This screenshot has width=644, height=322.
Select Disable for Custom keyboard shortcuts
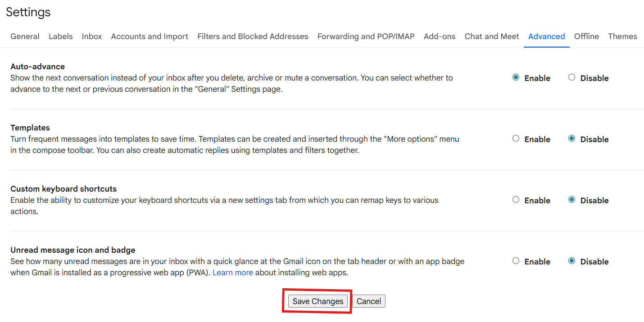pyautogui.click(x=571, y=200)
